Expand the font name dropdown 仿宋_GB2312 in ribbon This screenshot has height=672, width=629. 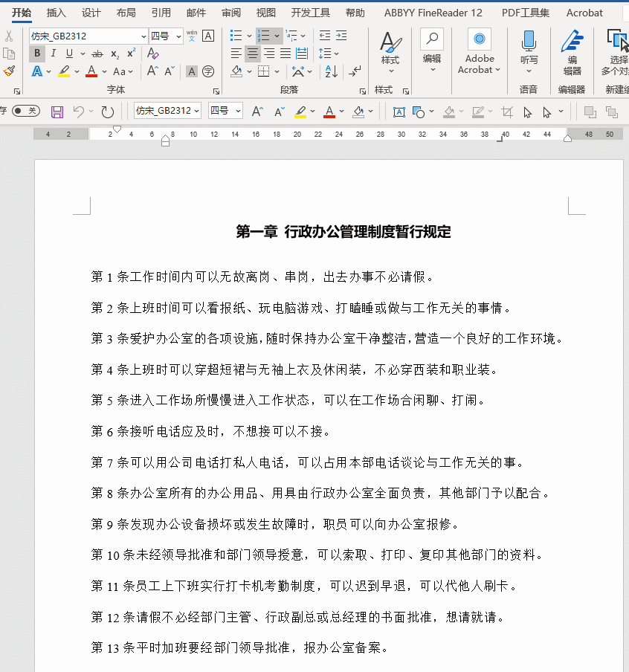143,36
